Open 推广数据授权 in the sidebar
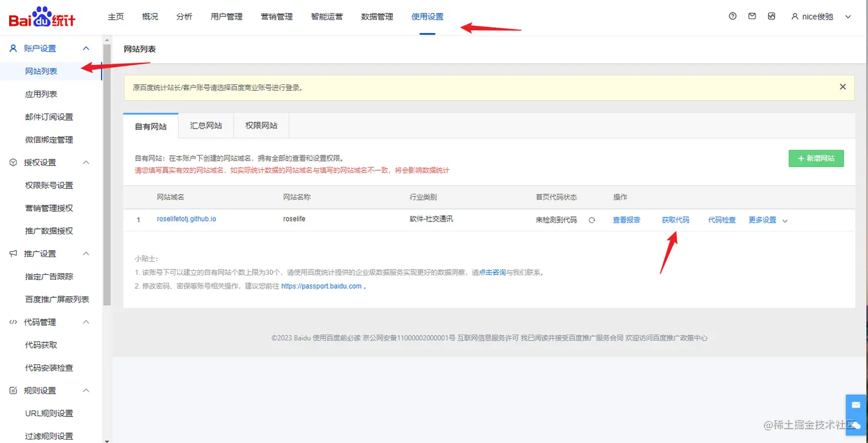Image resolution: width=868 pixels, height=443 pixels. coord(49,231)
